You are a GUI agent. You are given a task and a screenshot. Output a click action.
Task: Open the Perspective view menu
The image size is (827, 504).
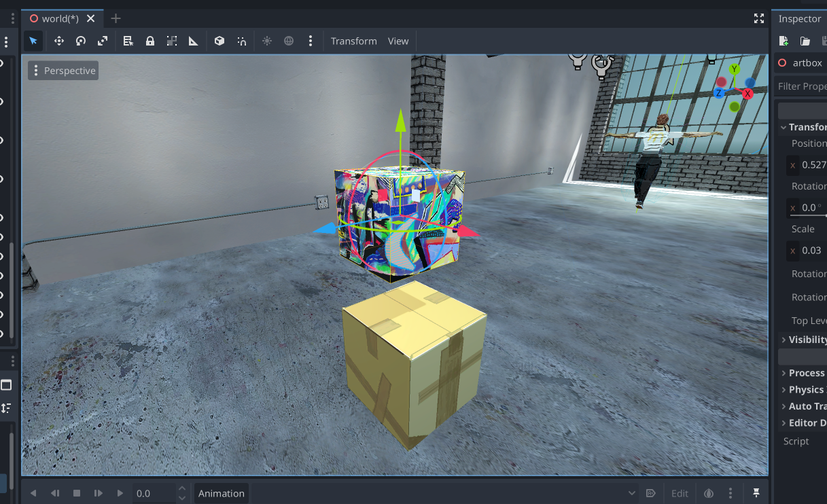point(63,71)
